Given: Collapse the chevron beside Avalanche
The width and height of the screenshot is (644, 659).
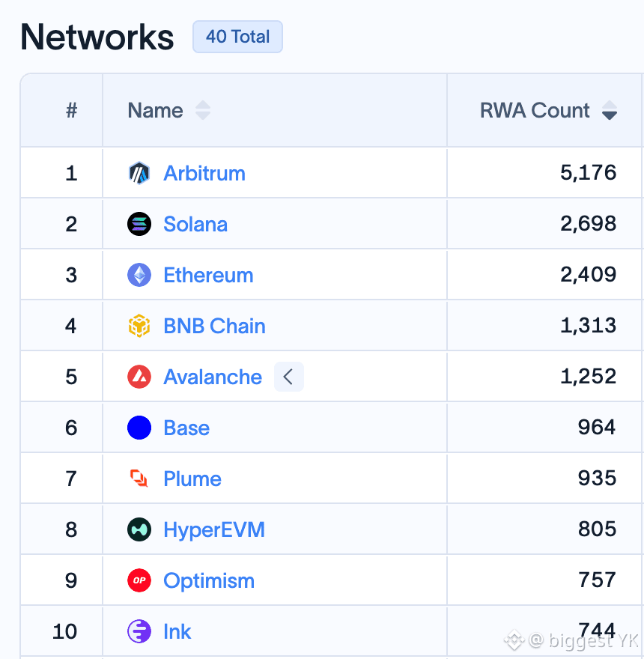Looking at the screenshot, I should click(x=289, y=377).
